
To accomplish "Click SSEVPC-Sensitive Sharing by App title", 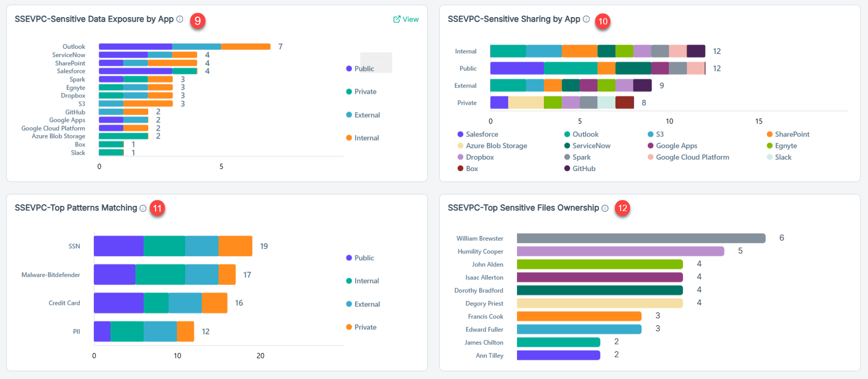I will (x=514, y=19).
